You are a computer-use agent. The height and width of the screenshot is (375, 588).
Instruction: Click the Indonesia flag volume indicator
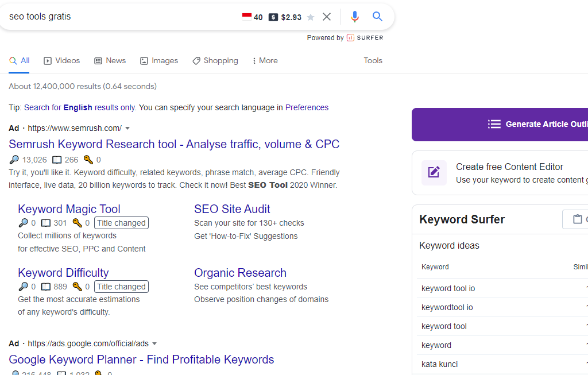(247, 17)
